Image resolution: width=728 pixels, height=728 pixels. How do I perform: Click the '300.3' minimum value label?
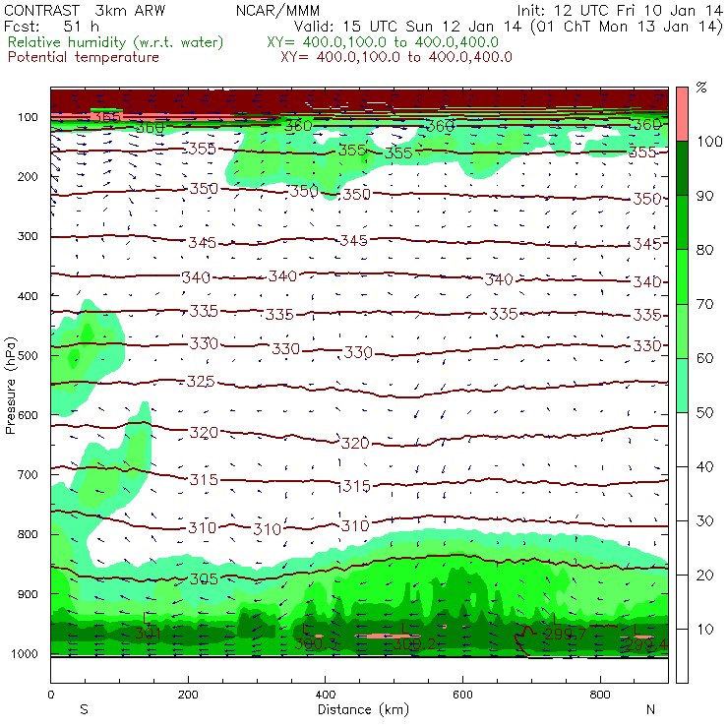(315, 643)
